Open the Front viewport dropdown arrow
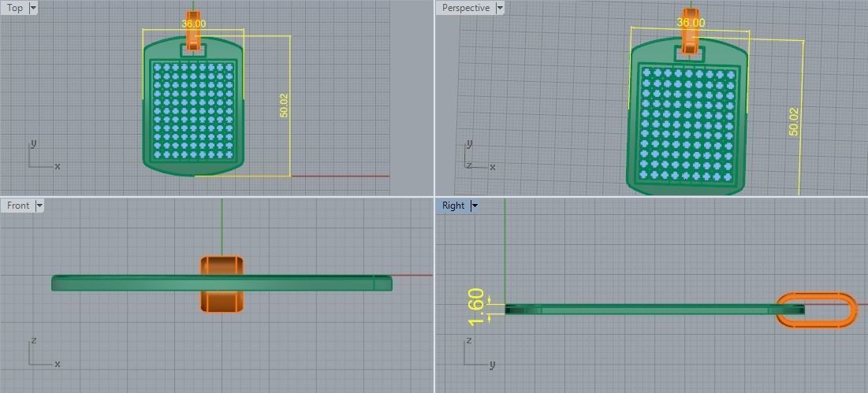868x393 pixels. point(39,206)
